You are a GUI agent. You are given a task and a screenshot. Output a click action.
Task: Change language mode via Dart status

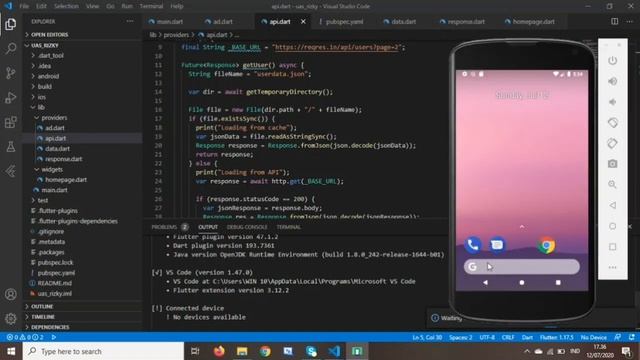pos(527,337)
